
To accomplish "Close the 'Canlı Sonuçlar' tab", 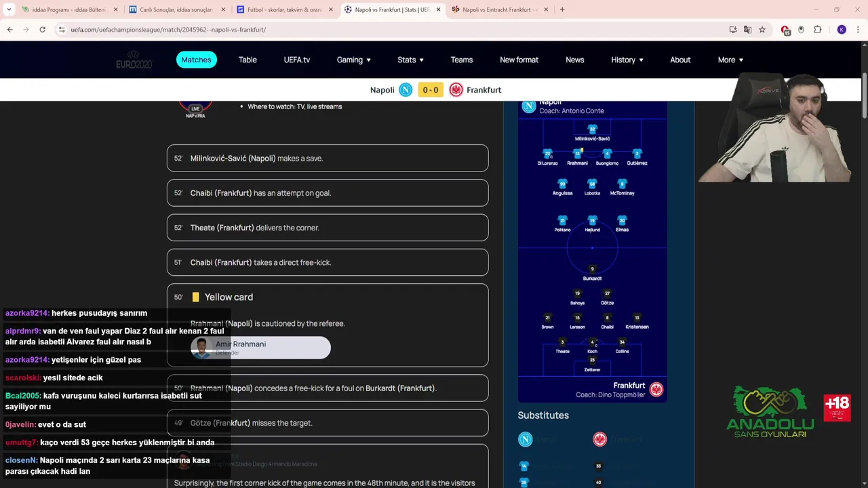I will click(223, 9).
